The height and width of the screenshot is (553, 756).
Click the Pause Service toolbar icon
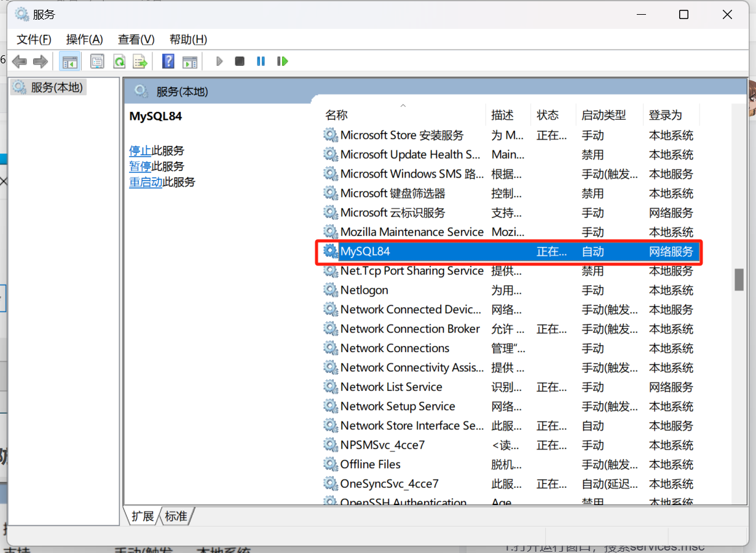[x=261, y=61]
